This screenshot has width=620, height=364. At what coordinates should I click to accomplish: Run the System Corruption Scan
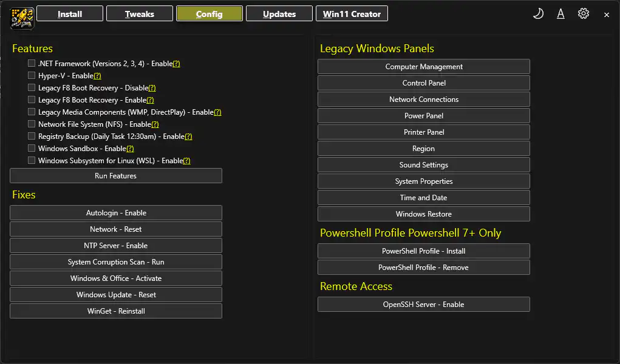(116, 262)
